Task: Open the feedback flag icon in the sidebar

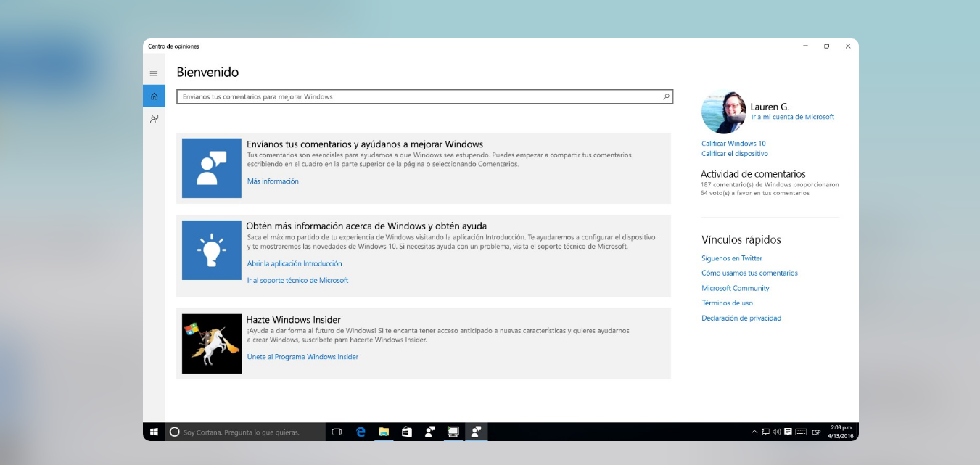Action: click(x=153, y=118)
